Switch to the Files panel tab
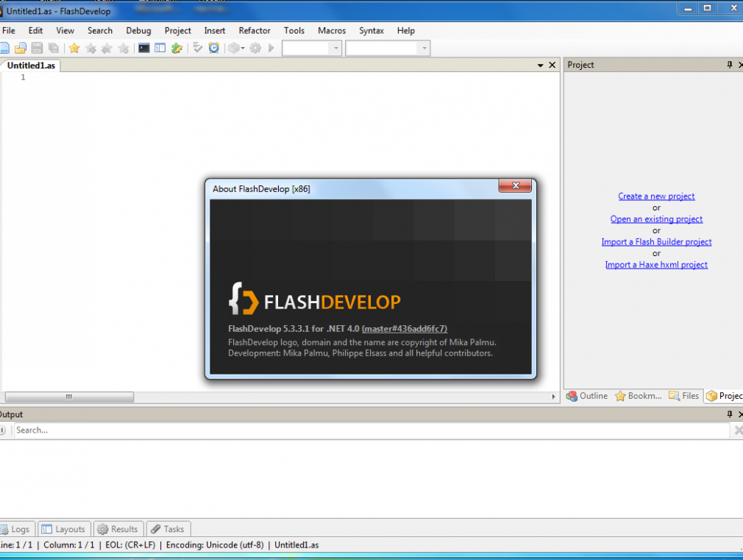This screenshot has height=560, width=743. point(683,396)
